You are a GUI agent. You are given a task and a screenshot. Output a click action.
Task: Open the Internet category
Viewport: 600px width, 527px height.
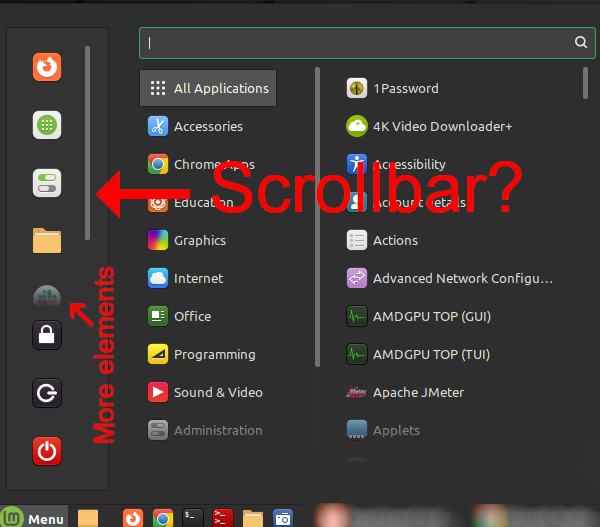pyautogui.click(x=198, y=278)
